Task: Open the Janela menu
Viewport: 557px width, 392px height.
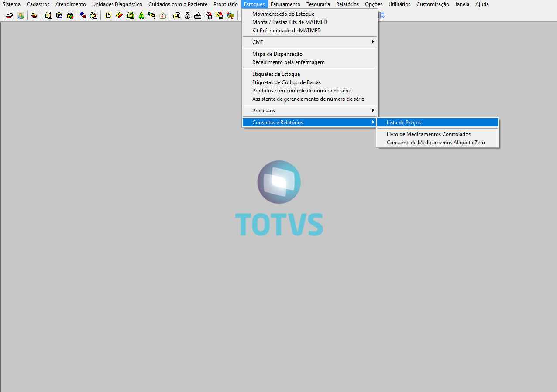Action: [462, 4]
